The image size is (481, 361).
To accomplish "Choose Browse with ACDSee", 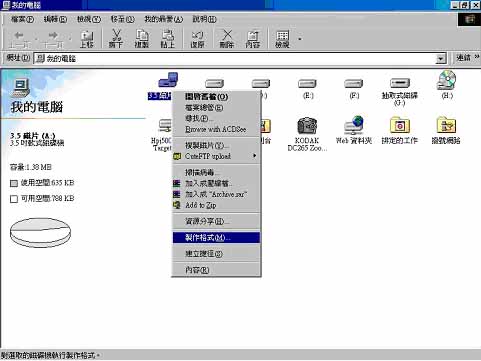I will tap(216, 129).
